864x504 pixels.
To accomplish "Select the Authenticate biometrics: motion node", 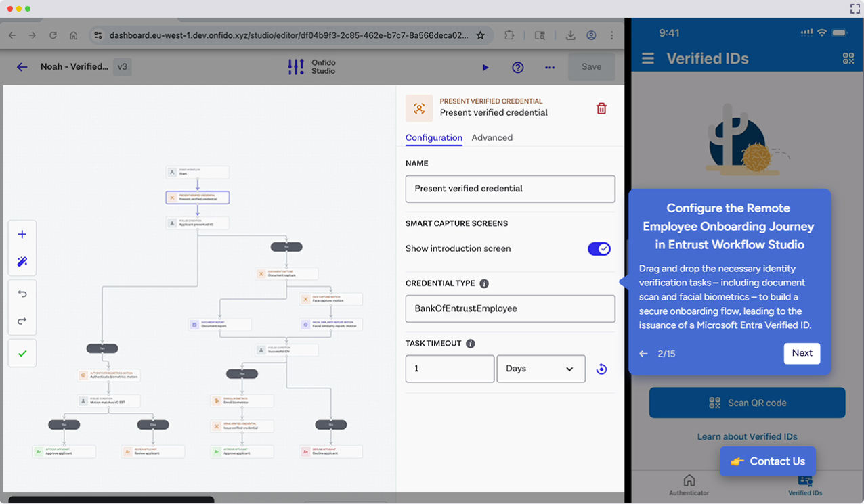I will [109, 375].
